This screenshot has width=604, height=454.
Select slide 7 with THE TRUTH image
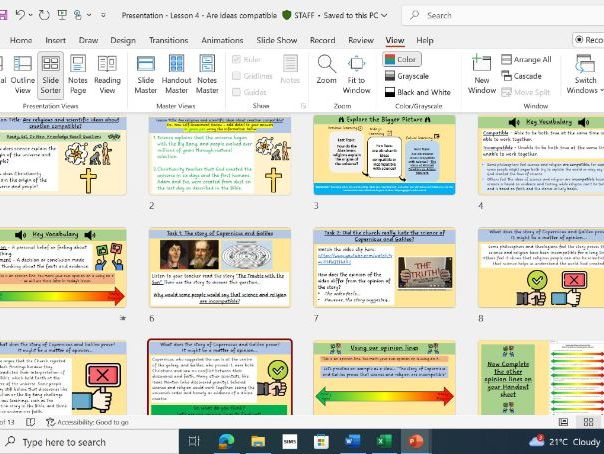click(384, 268)
